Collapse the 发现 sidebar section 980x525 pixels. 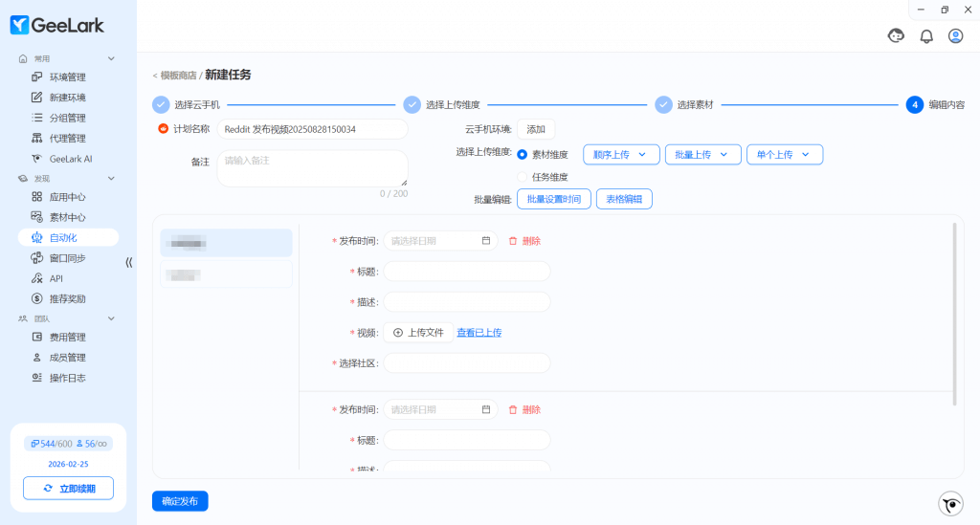coord(111,178)
